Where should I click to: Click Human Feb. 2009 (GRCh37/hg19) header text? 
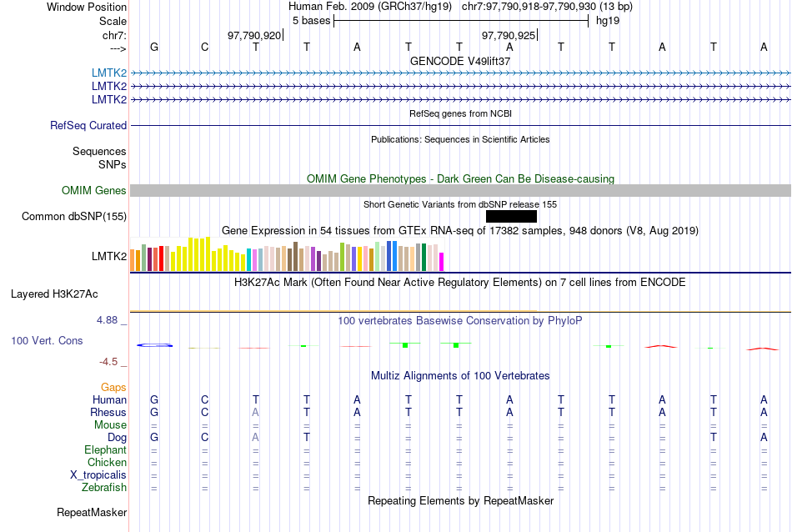[372, 7]
